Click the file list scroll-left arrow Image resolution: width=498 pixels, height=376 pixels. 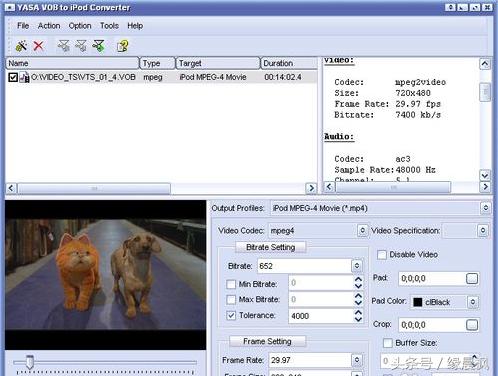point(11,188)
